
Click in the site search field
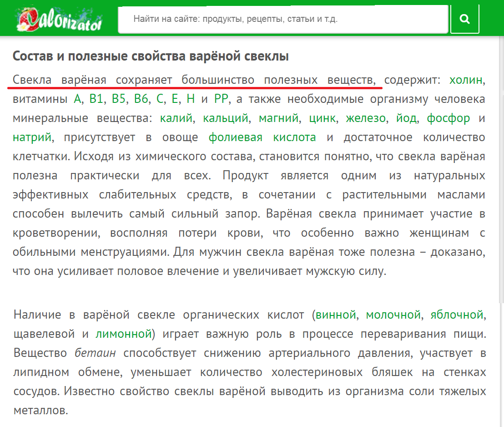click(x=282, y=19)
